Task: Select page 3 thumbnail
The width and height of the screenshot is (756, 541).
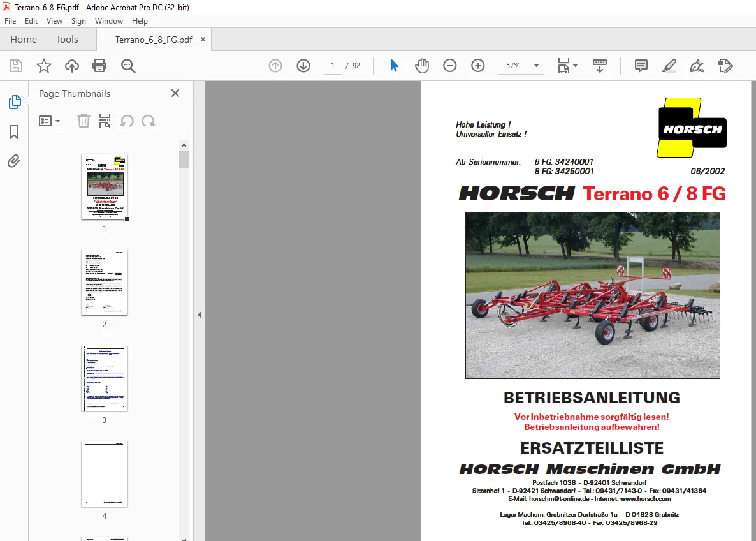Action: (x=105, y=378)
